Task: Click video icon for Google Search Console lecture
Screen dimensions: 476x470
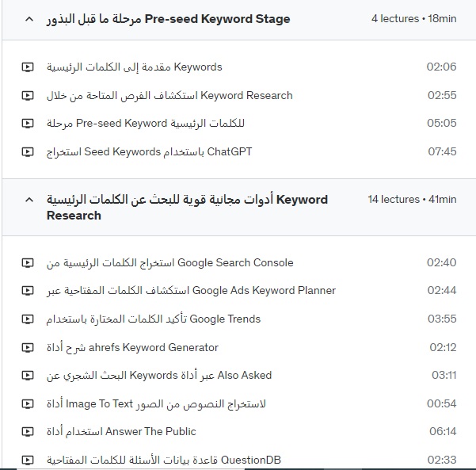Action: click(x=28, y=262)
